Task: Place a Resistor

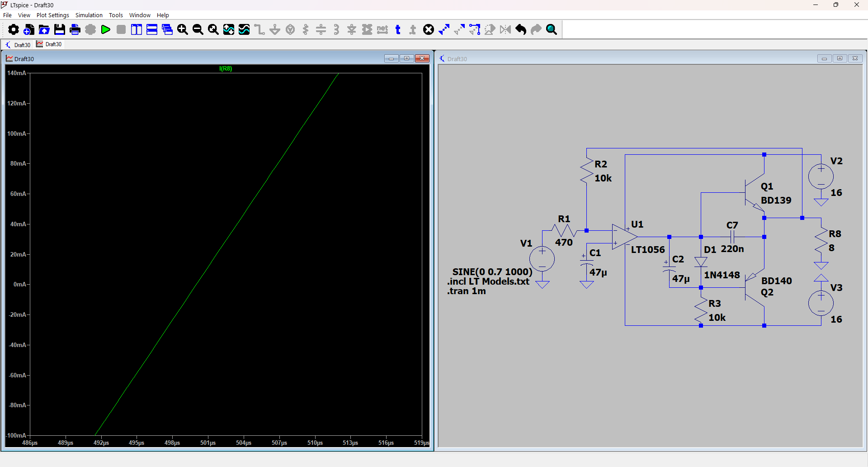Action: coord(306,30)
